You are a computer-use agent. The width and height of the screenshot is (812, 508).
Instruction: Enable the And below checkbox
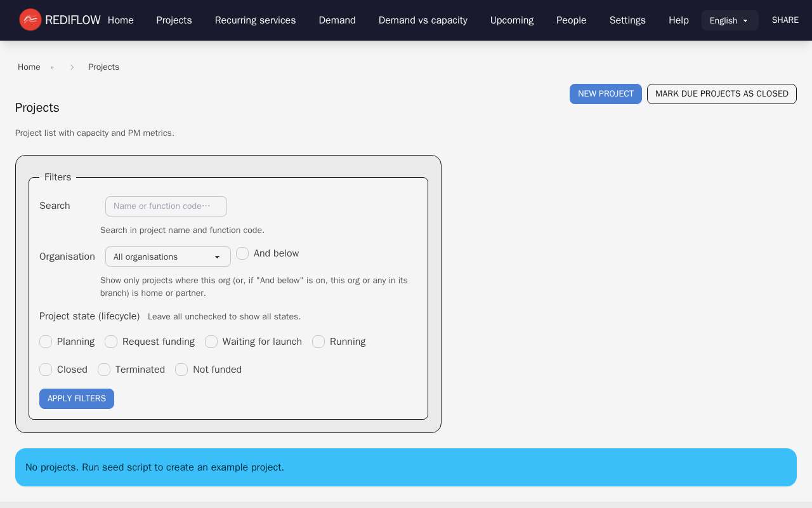tap(242, 253)
